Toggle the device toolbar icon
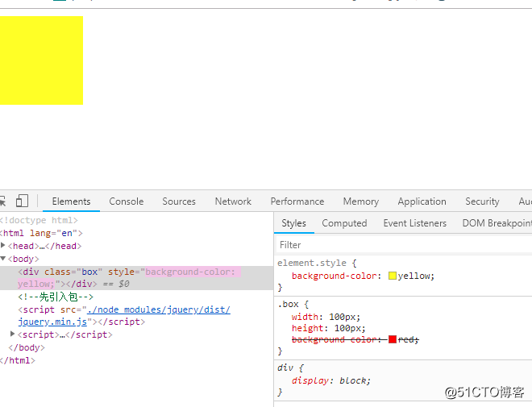This screenshot has height=407, width=532. click(x=22, y=201)
